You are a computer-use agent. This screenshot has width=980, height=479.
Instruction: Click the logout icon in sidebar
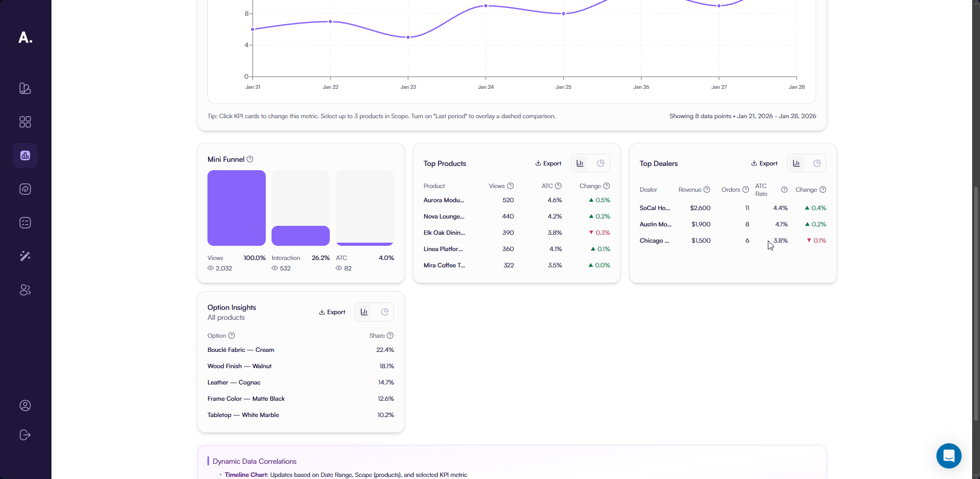pos(25,435)
